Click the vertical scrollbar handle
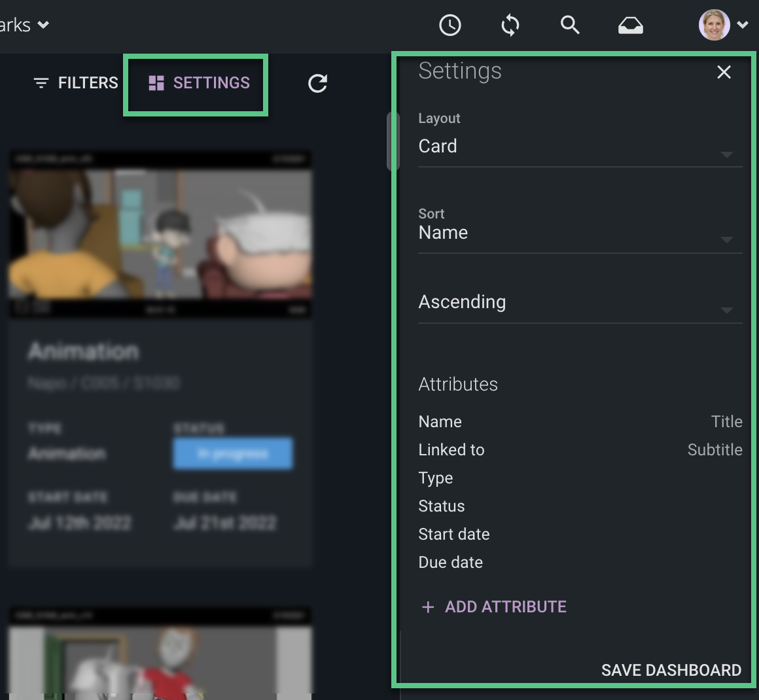 tap(393, 141)
